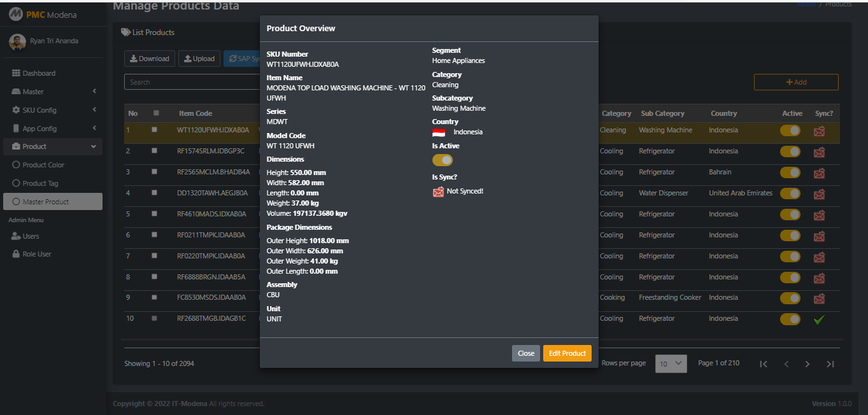This screenshot has height=415, width=868.
Task: Tick the checkbox for RF1574SRLM.IDBGP3C
Action: click(x=154, y=151)
